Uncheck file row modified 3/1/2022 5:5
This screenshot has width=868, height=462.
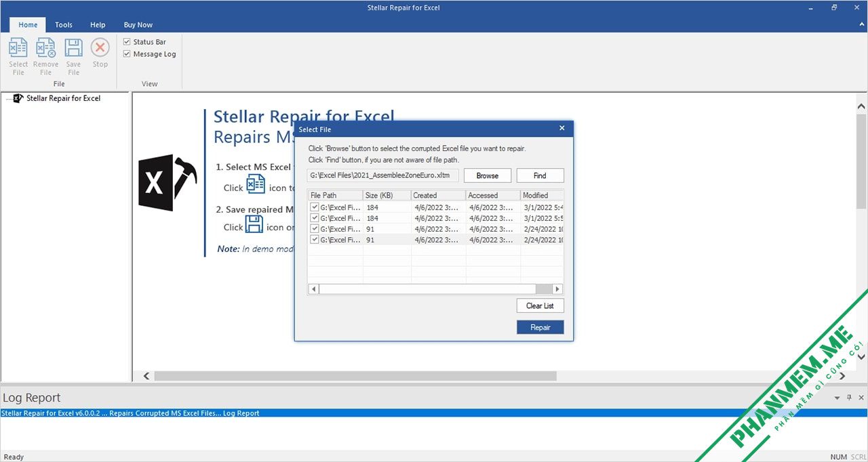pyautogui.click(x=314, y=218)
